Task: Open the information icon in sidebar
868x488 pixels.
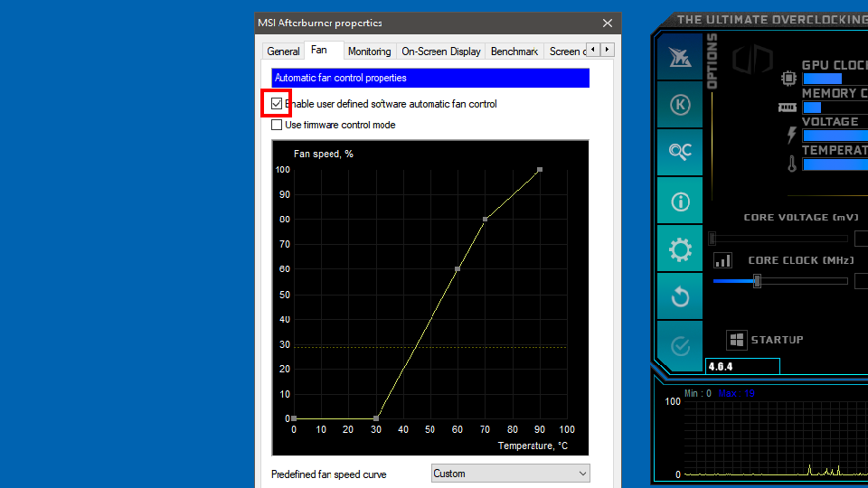Action: point(680,202)
